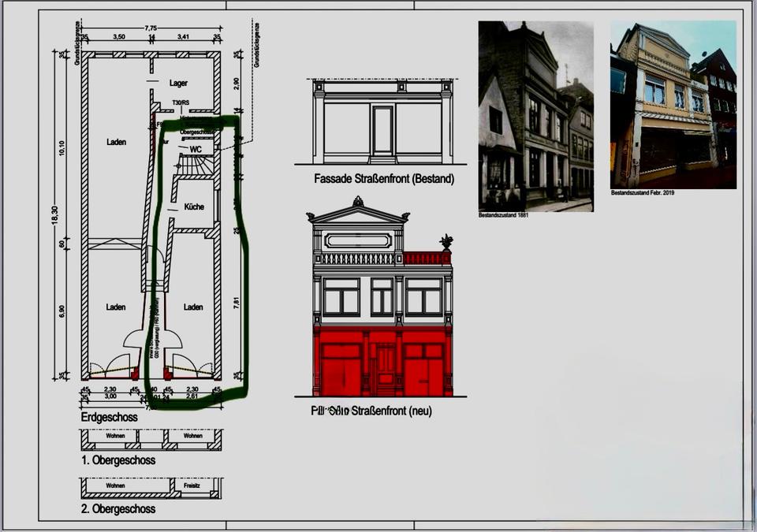
Task: Click the staircase symbol in the floor plan
Action: tap(196, 166)
